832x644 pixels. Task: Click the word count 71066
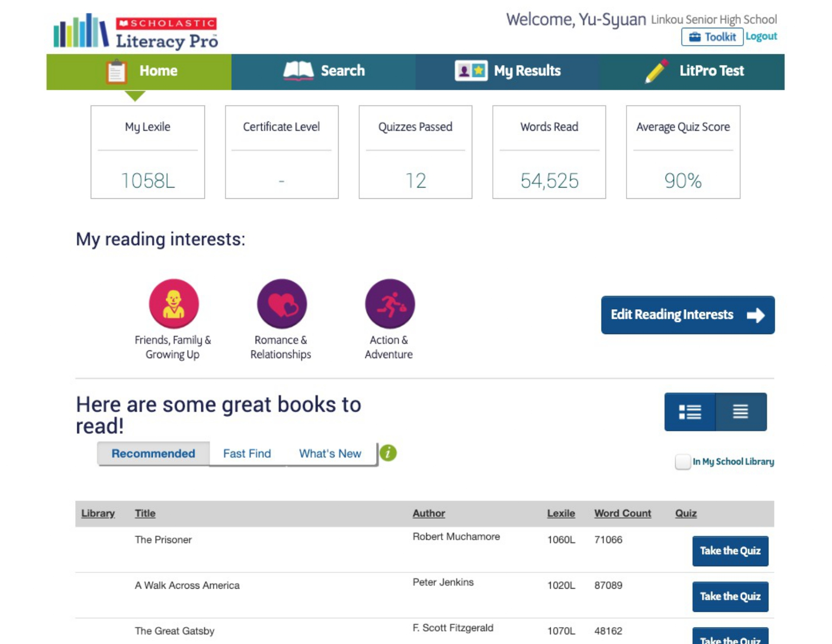(x=608, y=539)
